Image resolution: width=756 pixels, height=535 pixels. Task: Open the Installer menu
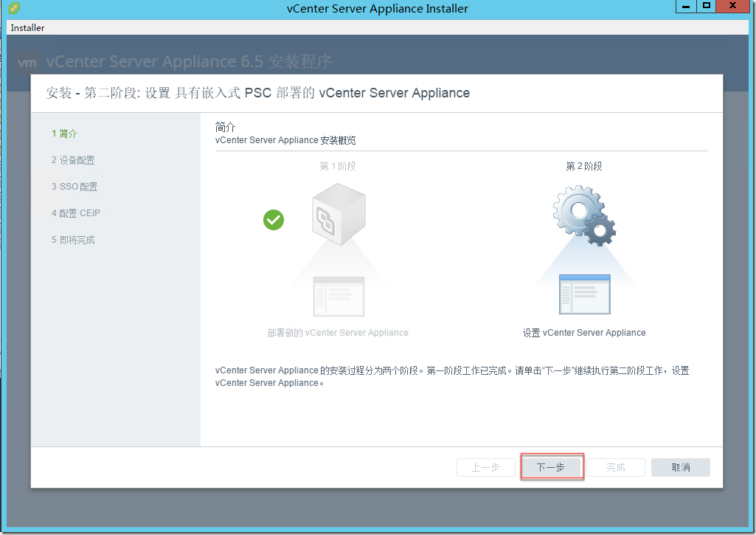pyautogui.click(x=27, y=27)
